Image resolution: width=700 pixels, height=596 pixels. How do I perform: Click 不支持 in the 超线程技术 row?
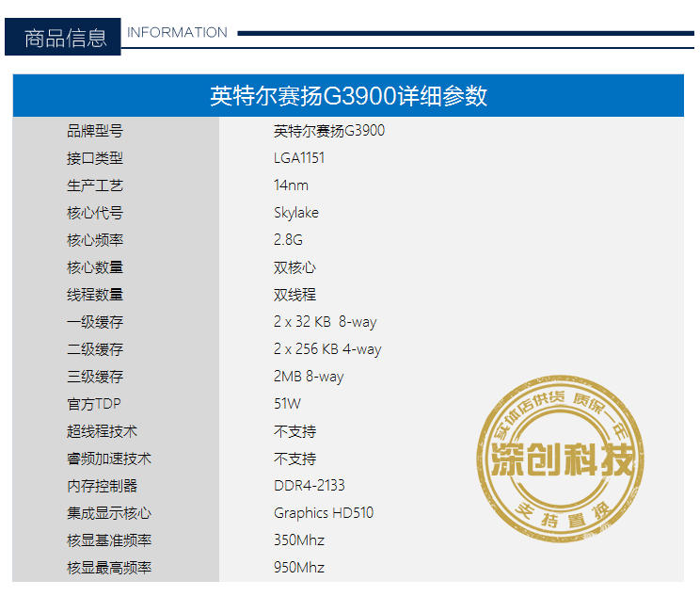point(294,431)
